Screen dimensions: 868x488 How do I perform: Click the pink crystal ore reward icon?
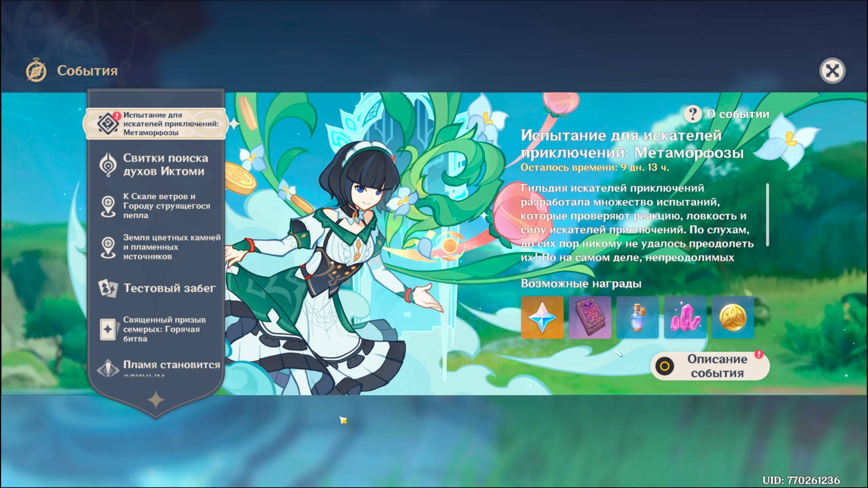pos(685,318)
